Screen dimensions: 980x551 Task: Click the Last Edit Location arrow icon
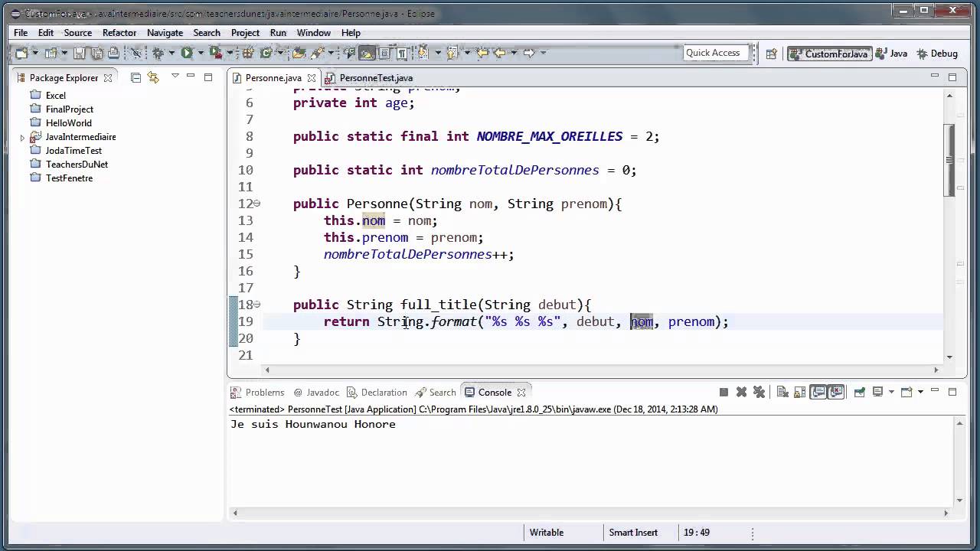[482, 53]
